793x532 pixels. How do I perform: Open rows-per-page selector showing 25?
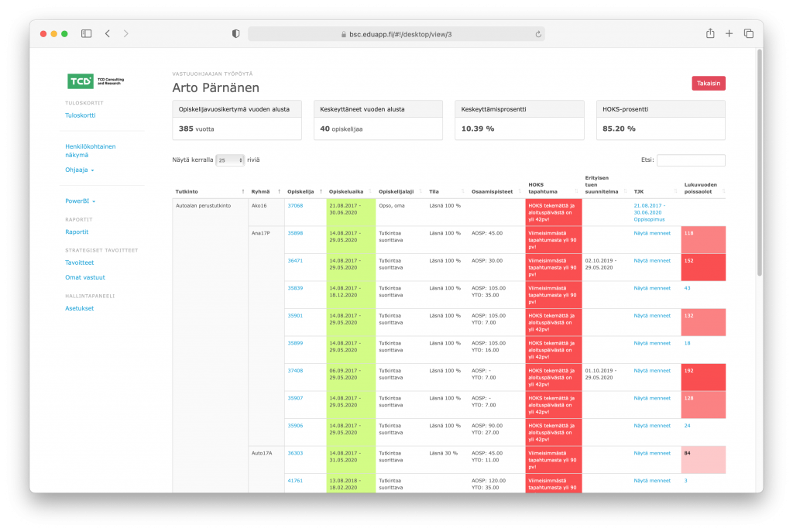[x=230, y=160]
